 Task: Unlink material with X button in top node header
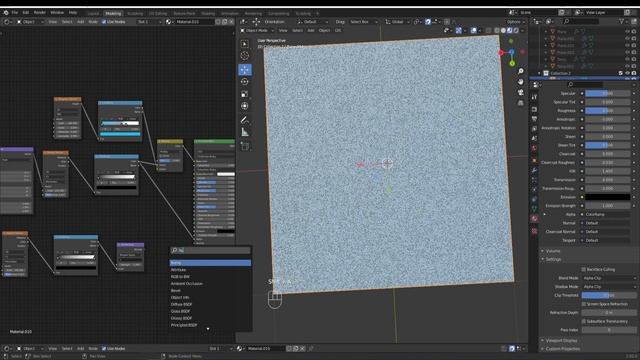pyautogui.click(x=231, y=22)
